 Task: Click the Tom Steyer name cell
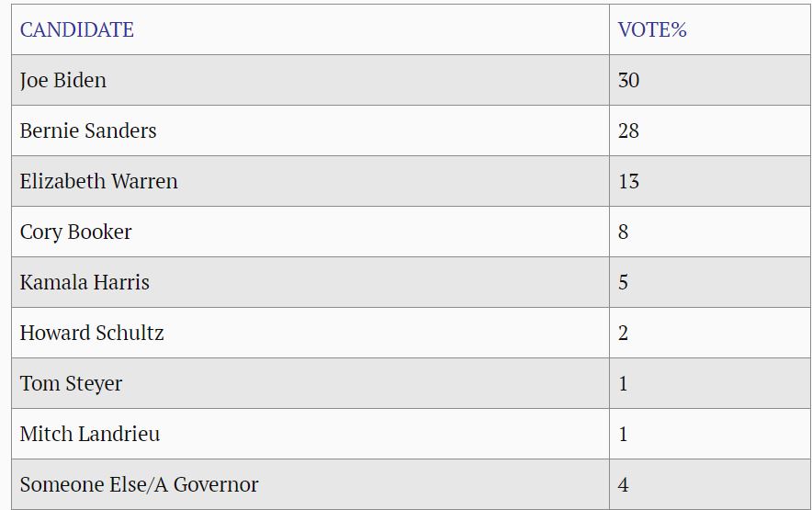(x=72, y=383)
